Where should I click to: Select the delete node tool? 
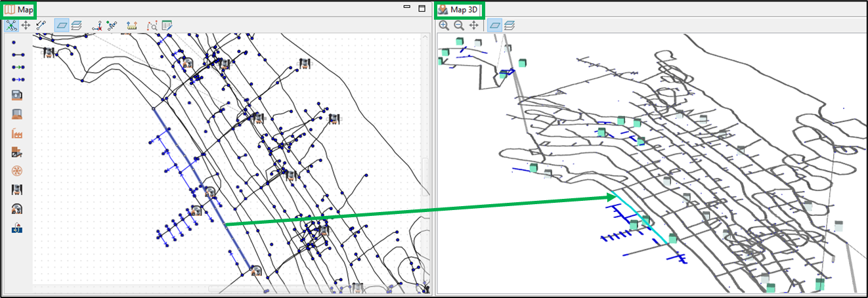pyautogui.click(x=97, y=26)
